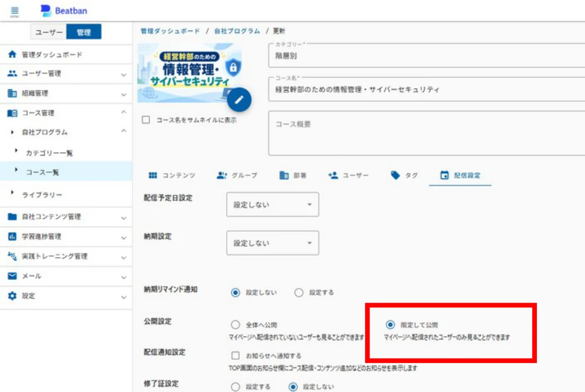Switch to 配信設定 tab

point(460,175)
